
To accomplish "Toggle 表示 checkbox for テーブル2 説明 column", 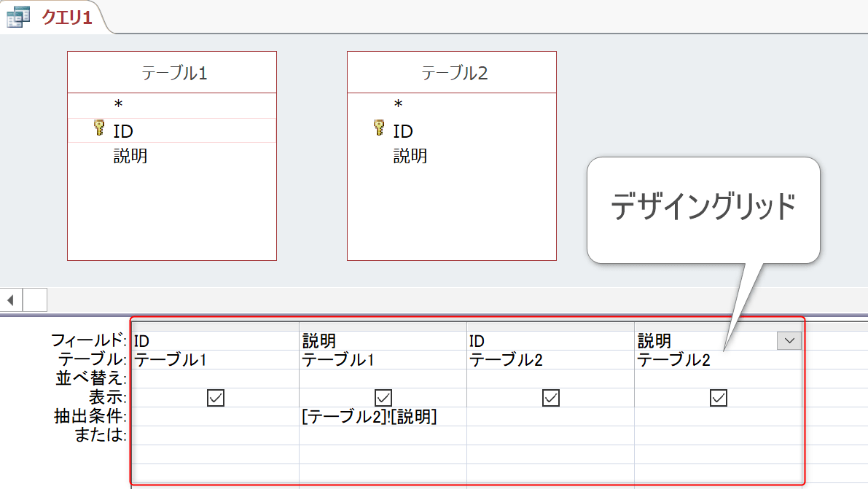I will tap(719, 398).
